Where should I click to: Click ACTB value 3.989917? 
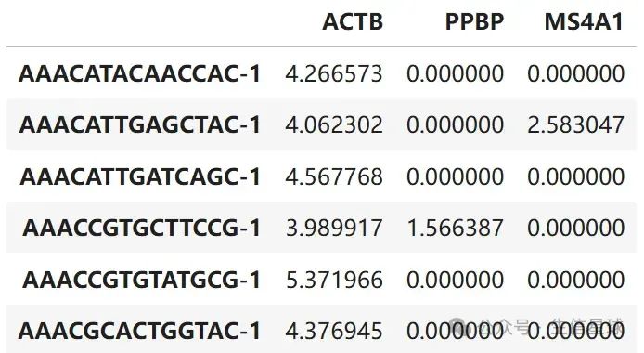[334, 229]
